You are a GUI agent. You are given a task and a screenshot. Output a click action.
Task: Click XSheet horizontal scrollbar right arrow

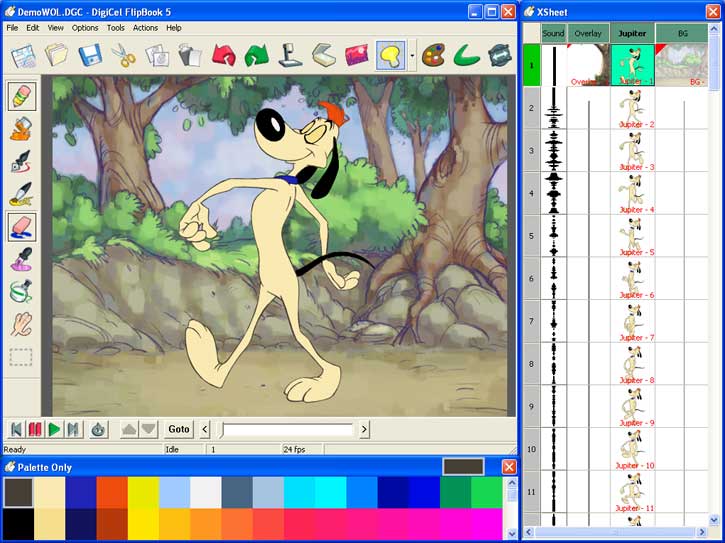pyautogui.click(x=702, y=532)
